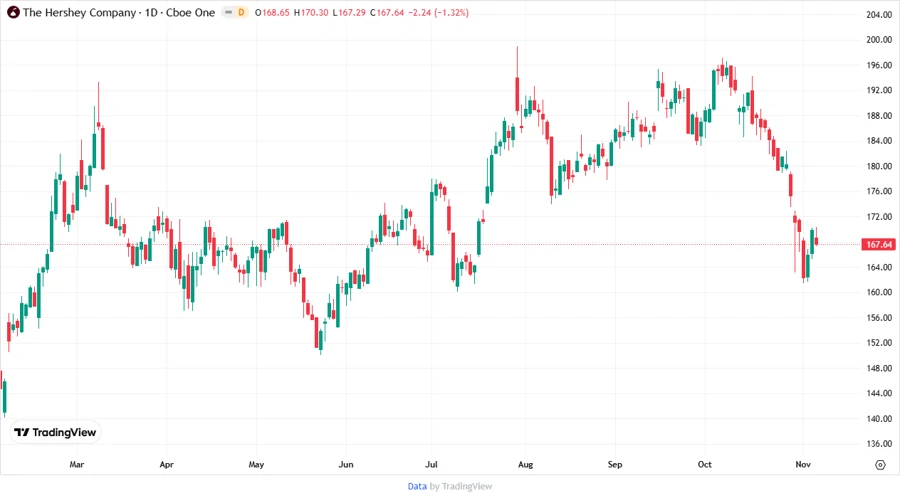Click the 172.00 price axis label
The height and width of the screenshot is (498, 900).
pyautogui.click(x=879, y=217)
